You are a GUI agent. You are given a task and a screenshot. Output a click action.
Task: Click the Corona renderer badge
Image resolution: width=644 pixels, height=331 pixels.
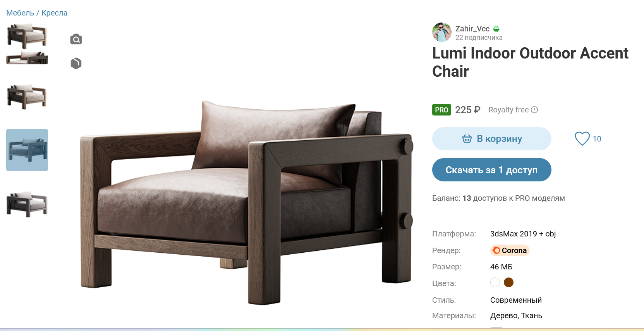pos(510,250)
